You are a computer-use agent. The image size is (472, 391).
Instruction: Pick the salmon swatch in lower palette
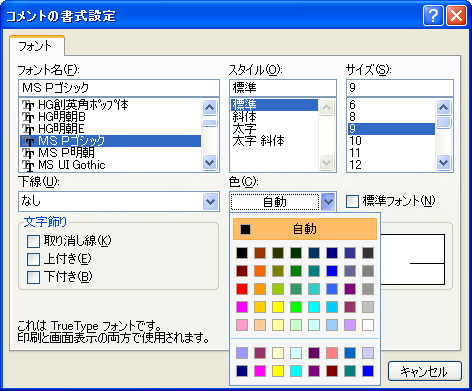(332, 353)
